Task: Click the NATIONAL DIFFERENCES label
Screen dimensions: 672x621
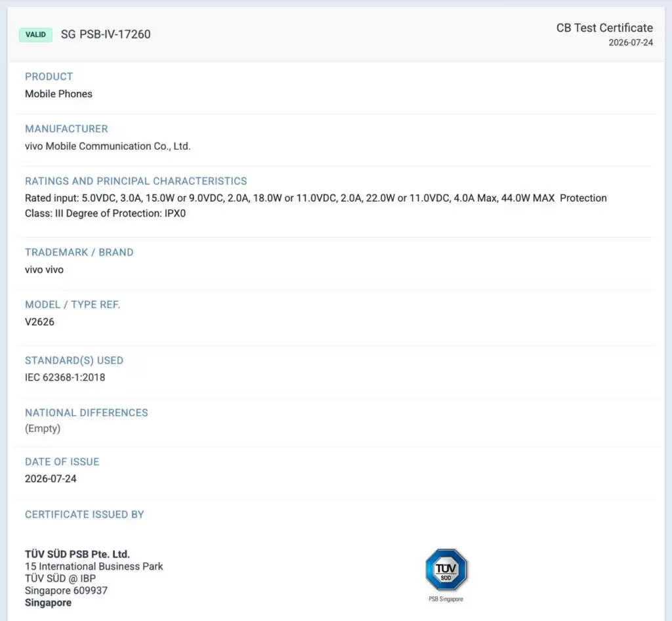Action: (86, 413)
